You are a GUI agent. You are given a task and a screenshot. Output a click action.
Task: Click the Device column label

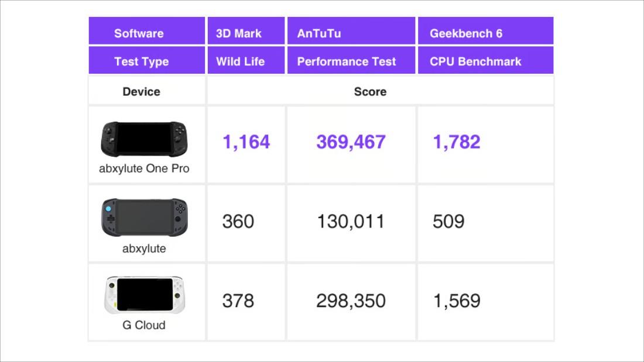tap(141, 92)
